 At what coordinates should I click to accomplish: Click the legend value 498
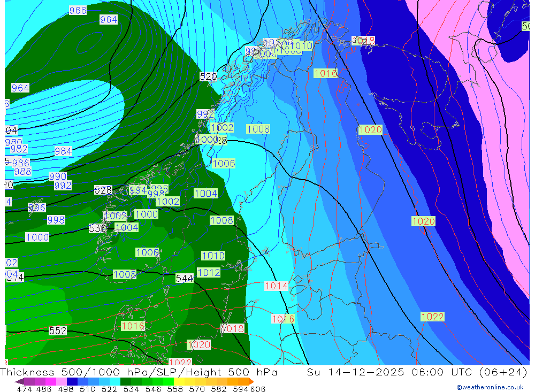pos(65,389)
